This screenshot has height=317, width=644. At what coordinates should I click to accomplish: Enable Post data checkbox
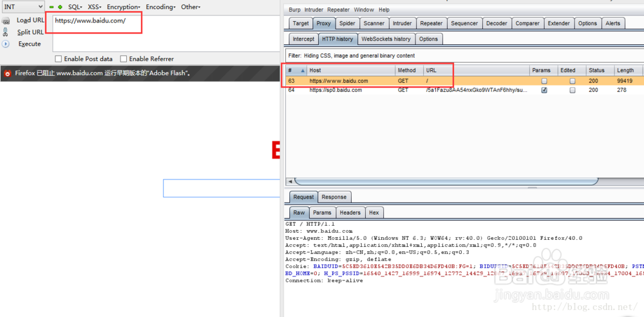click(x=59, y=59)
